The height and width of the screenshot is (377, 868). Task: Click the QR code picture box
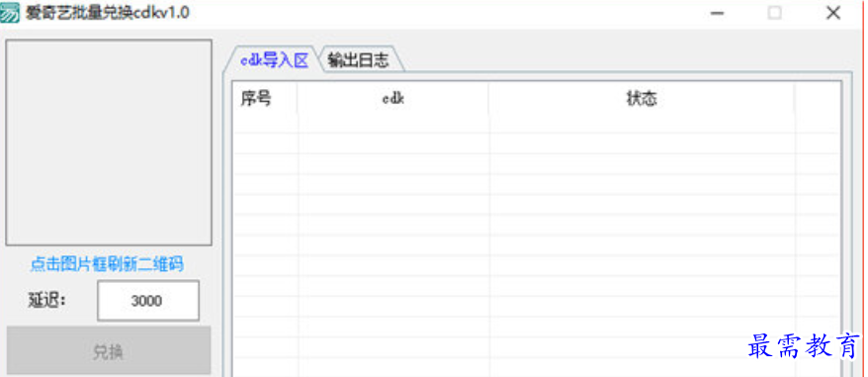[109, 142]
